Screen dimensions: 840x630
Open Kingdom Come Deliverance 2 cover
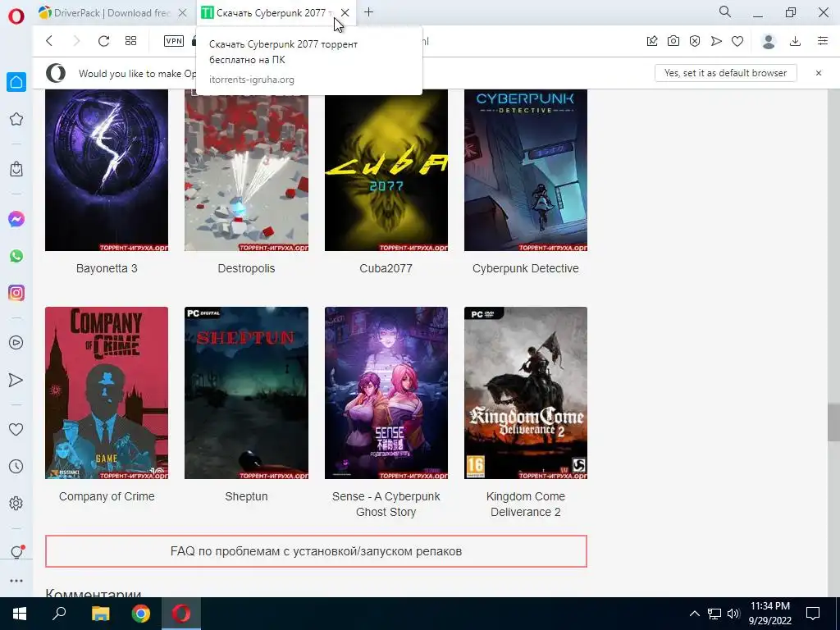coord(526,393)
